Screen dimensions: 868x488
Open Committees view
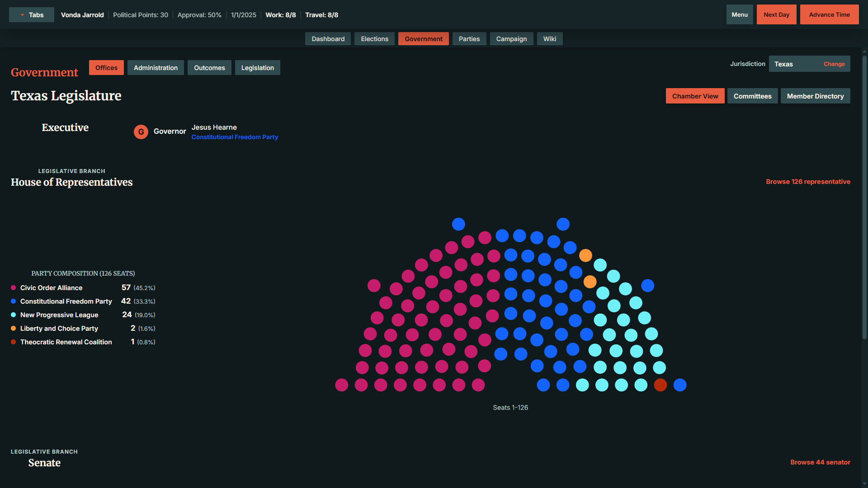point(752,96)
